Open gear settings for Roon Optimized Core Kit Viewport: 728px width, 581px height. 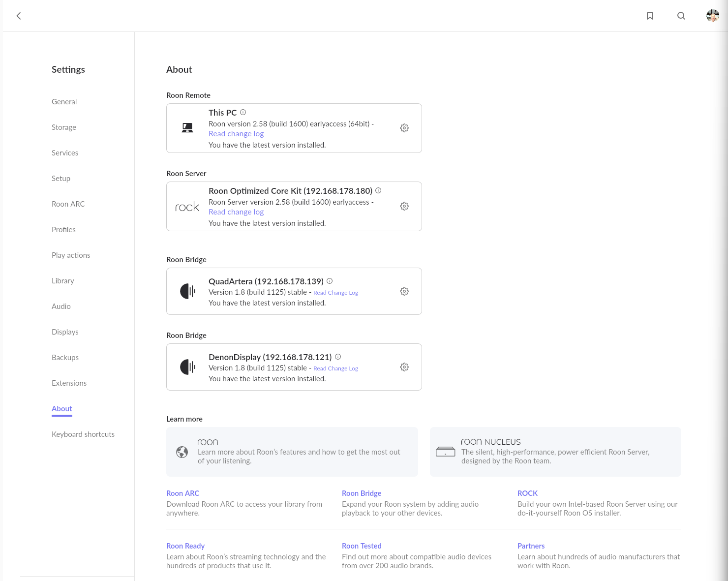tap(404, 206)
